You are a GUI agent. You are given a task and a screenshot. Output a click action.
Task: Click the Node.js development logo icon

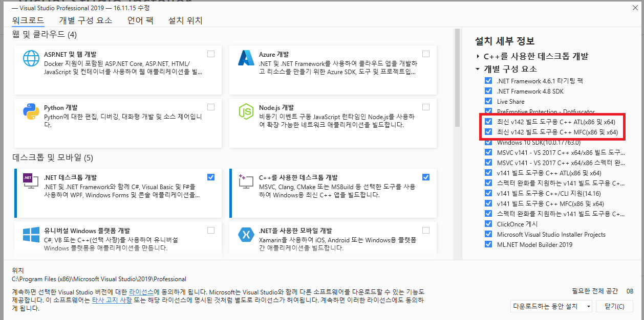pyautogui.click(x=246, y=111)
